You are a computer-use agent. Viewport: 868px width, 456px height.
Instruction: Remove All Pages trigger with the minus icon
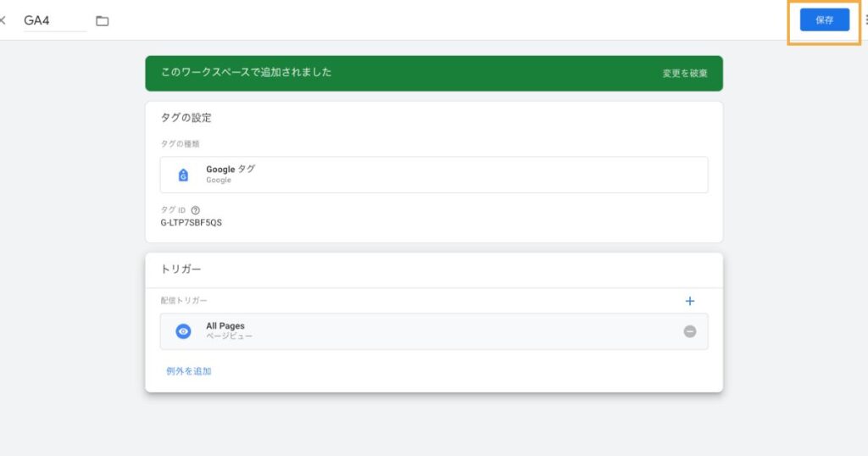click(690, 331)
